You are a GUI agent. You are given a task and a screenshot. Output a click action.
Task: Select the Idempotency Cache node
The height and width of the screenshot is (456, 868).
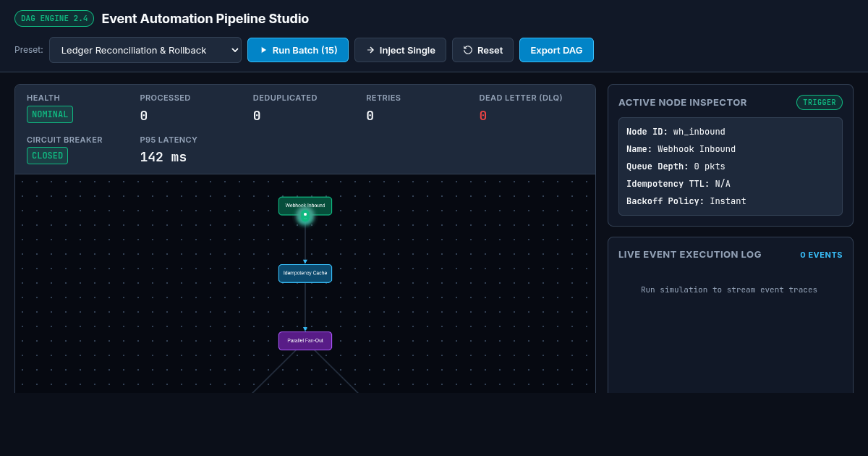305,274
